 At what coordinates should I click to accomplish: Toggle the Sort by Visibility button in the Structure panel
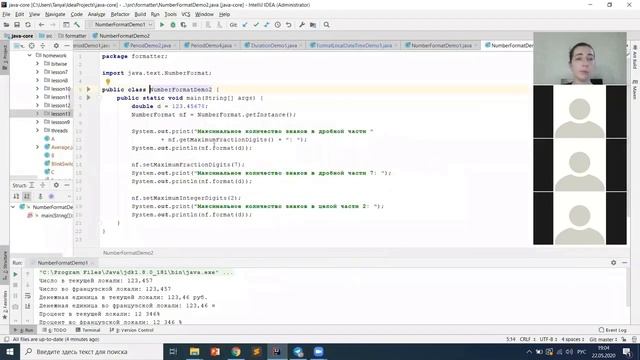click(x=16, y=197)
